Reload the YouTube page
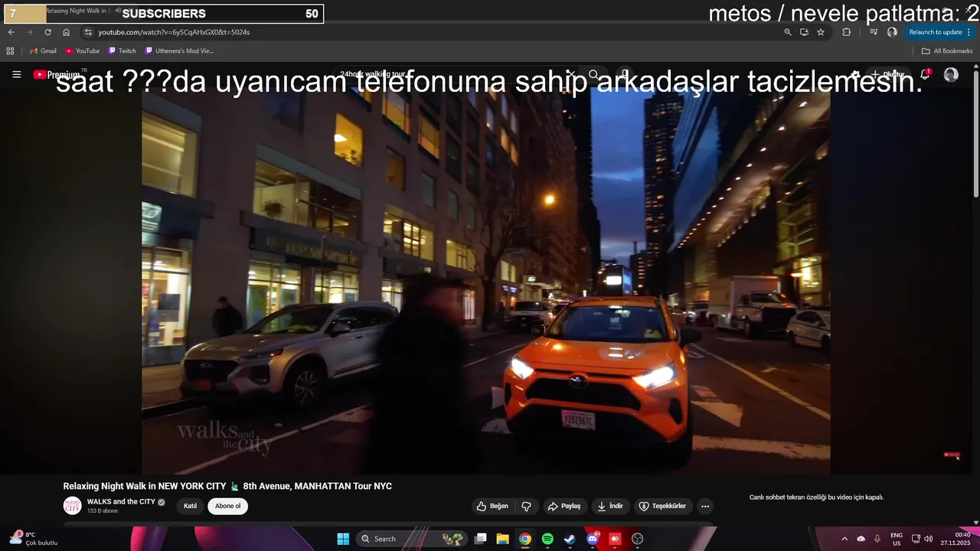980x551 pixels. tap(47, 32)
